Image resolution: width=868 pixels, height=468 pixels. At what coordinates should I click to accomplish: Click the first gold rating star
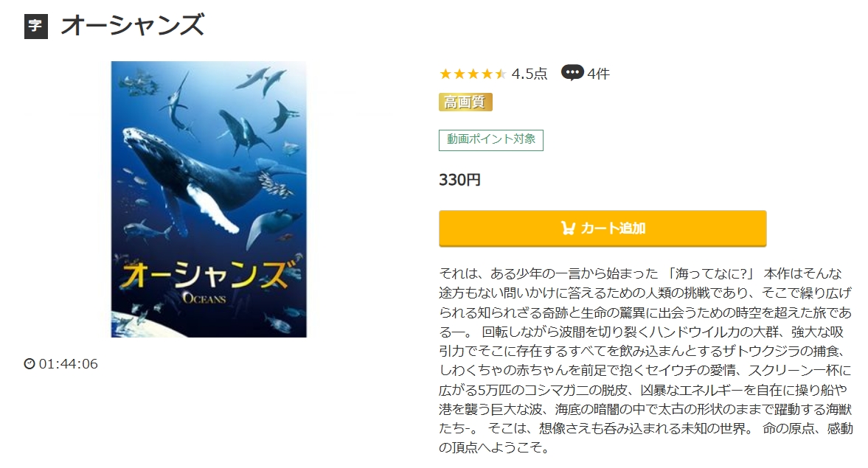click(x=445, y=74)
